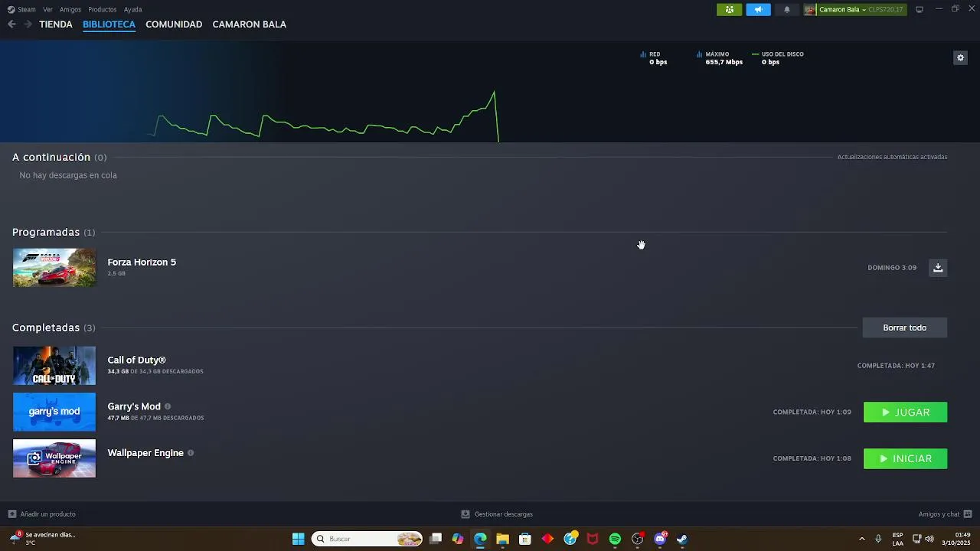Open the Ayuda menu

point(132,10)
